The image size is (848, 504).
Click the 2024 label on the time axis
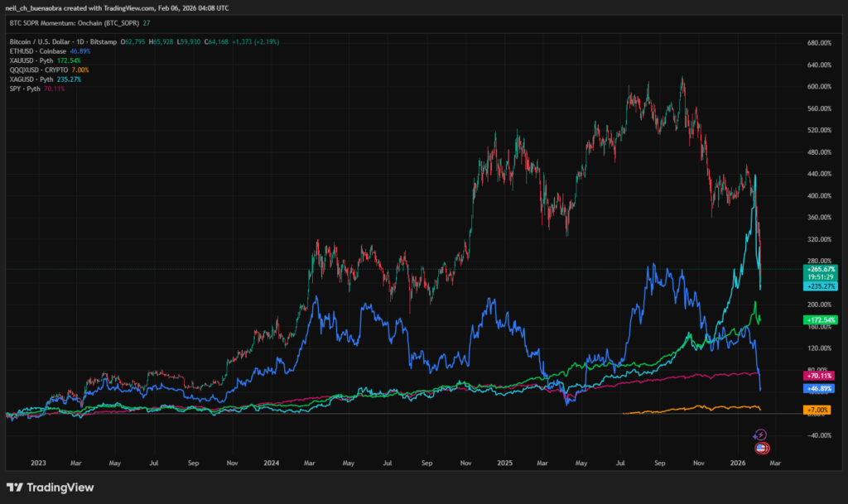tap(272, 463)
